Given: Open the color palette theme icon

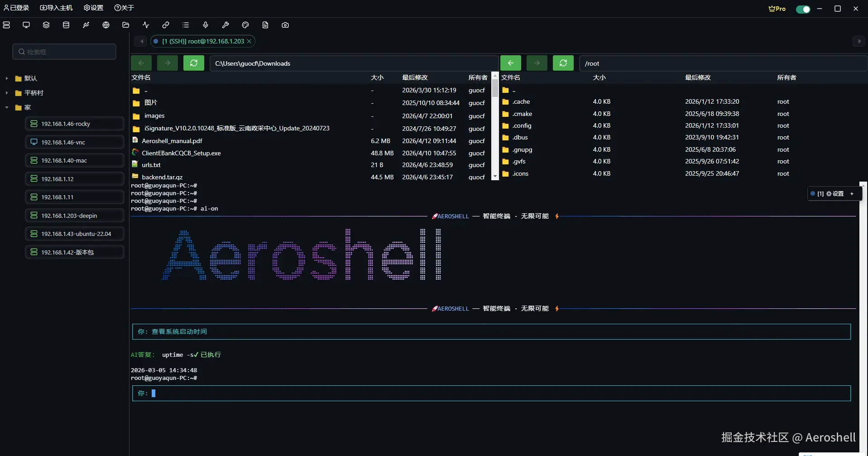Looking at the screenshot, I should click(x=245, y=25).
